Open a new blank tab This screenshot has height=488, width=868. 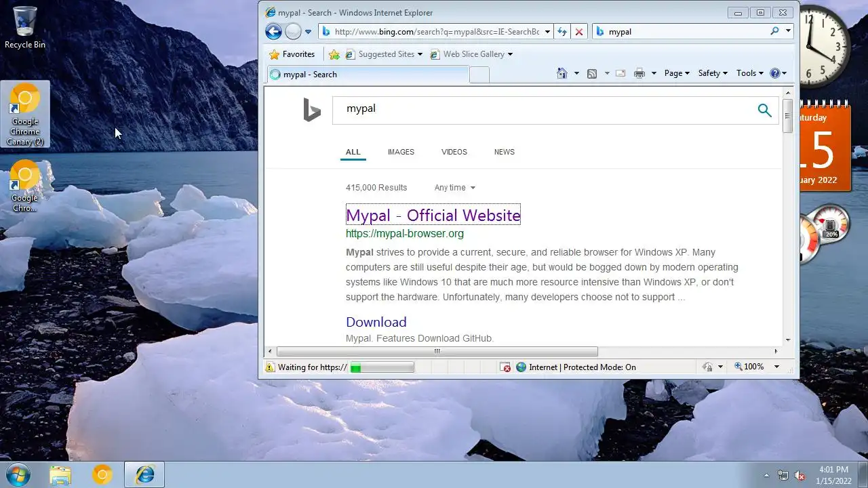click(x=479, y=75)
